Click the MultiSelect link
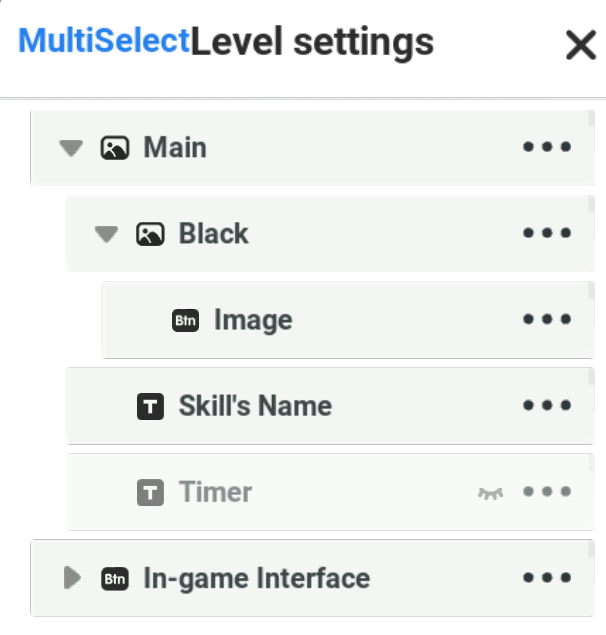This screenshot has width=606, height=635. [x=104, y=41]
